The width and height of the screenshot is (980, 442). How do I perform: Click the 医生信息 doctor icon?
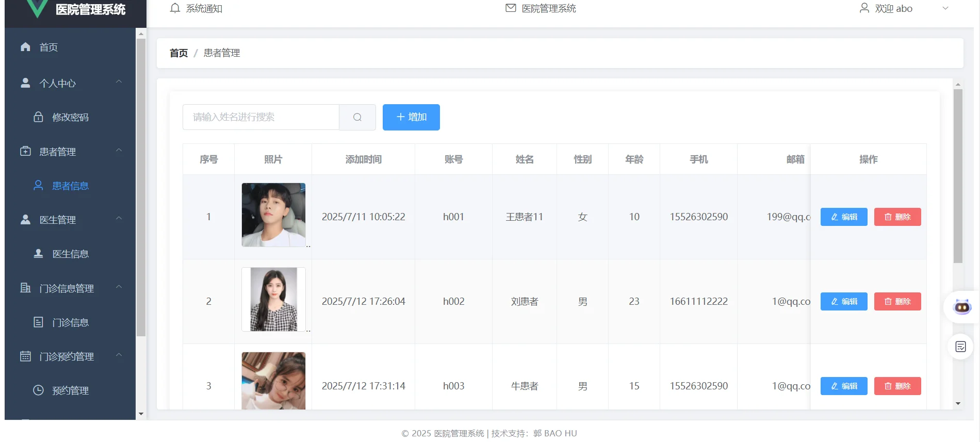pyautogui.click(x=38, y=254)
